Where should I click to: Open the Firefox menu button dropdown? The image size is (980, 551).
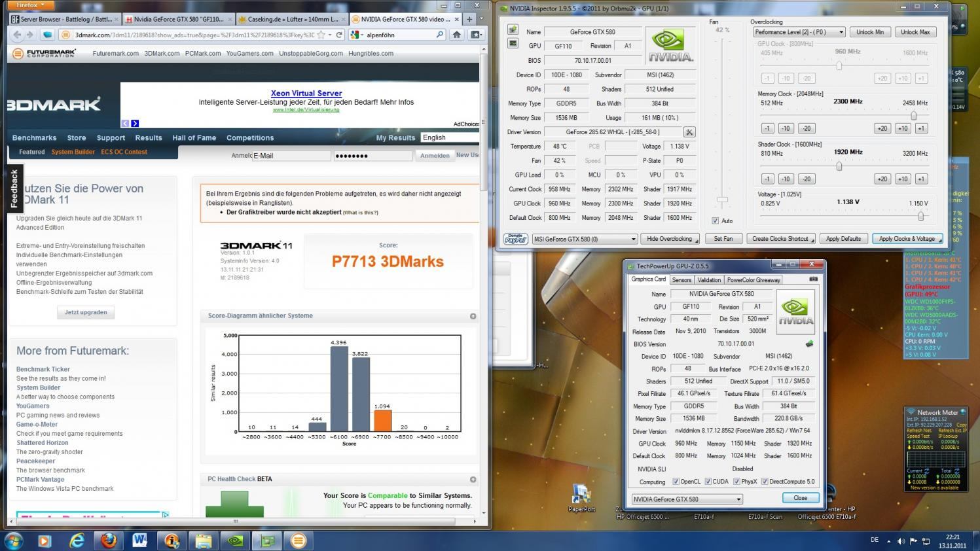click(31, 5)
